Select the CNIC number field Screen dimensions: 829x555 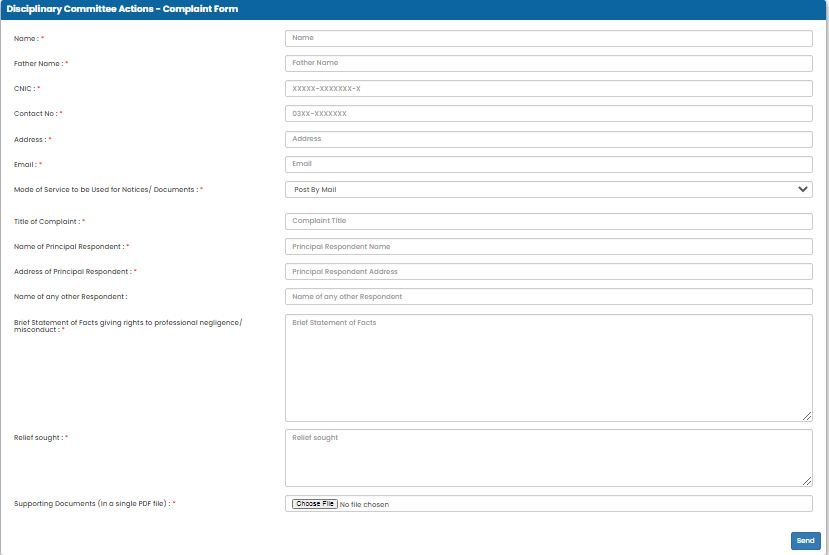coord(548,88)
